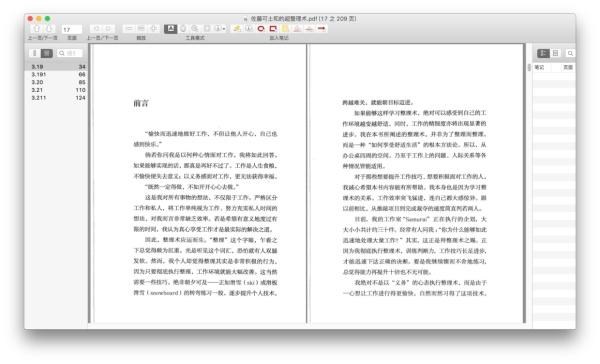Select the Selection tool in tool mode

pyautogui.click(x=207, y=29)
